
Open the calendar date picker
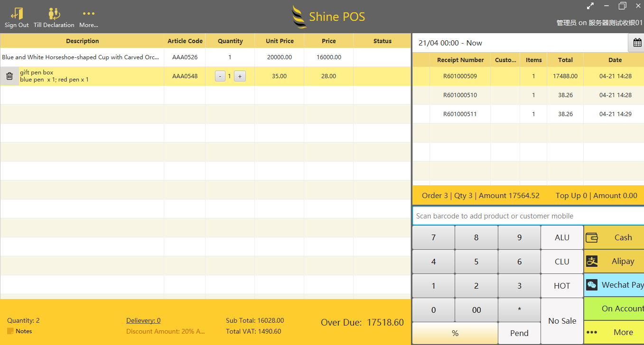[637, 43]
